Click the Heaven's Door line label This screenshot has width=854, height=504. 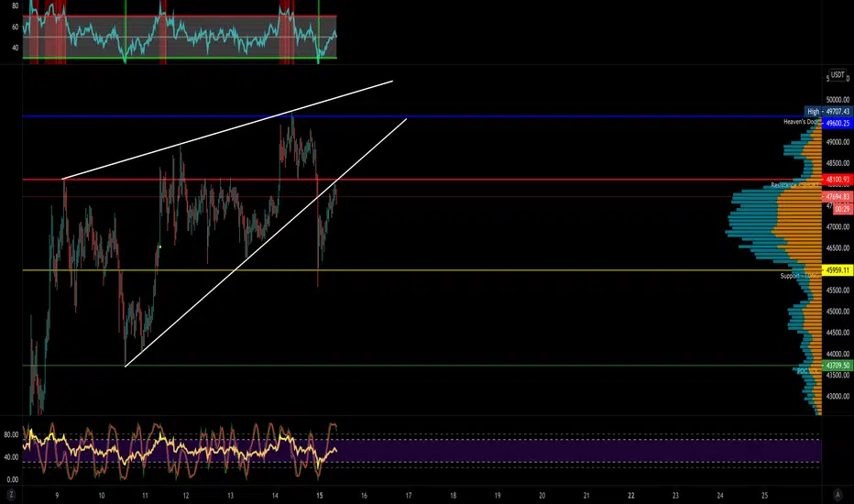(802, 122)
